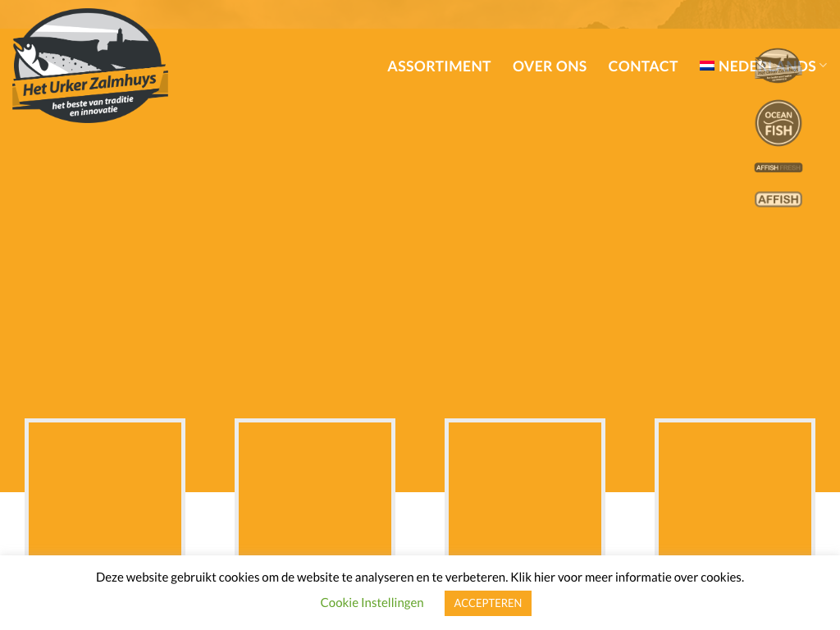This screenshot has width=840, height=630.
Task: Select the first product card on the left
Action: click(x=105, y=488)
